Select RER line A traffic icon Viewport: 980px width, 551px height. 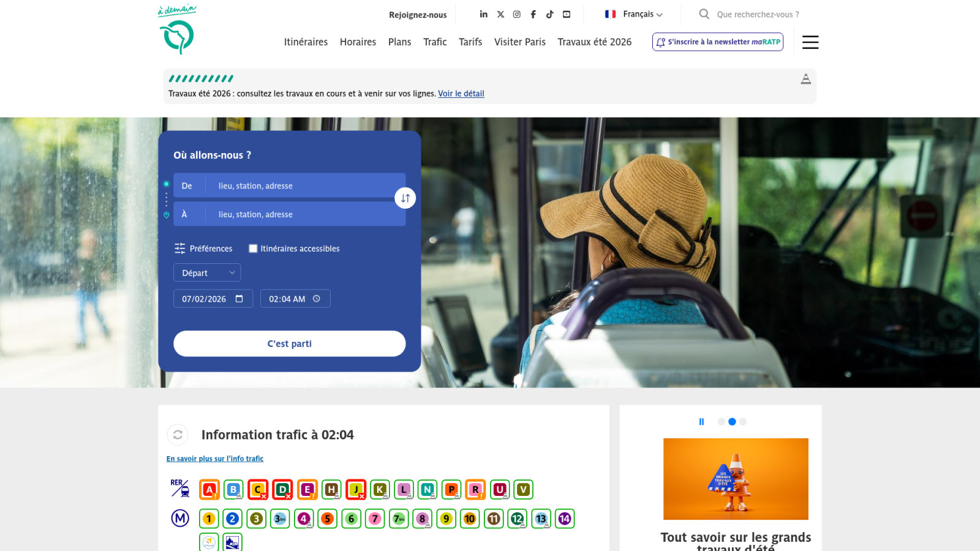tap(209, 490)
